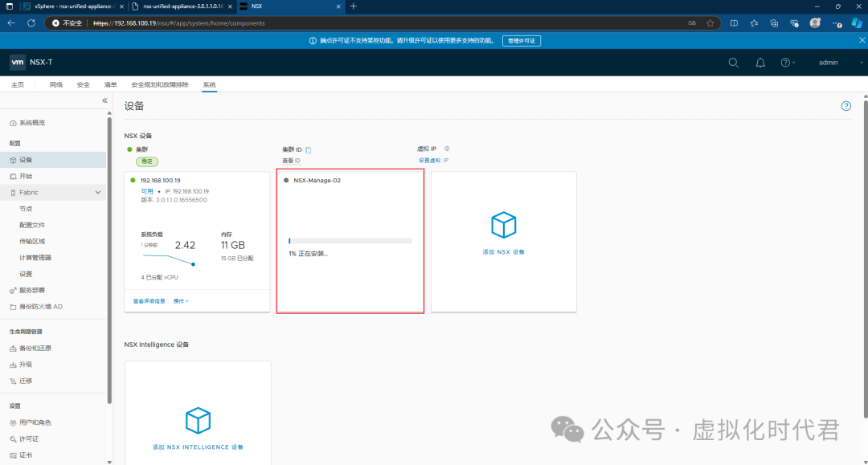Click 查看详细信息 on 192.168.100.19 card

(149, 301)
